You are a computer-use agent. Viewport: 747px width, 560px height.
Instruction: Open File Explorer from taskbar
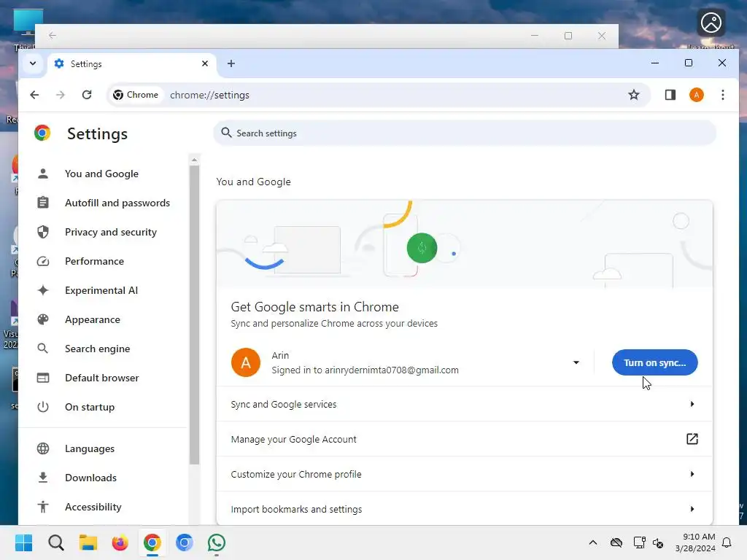coord(88,542)
